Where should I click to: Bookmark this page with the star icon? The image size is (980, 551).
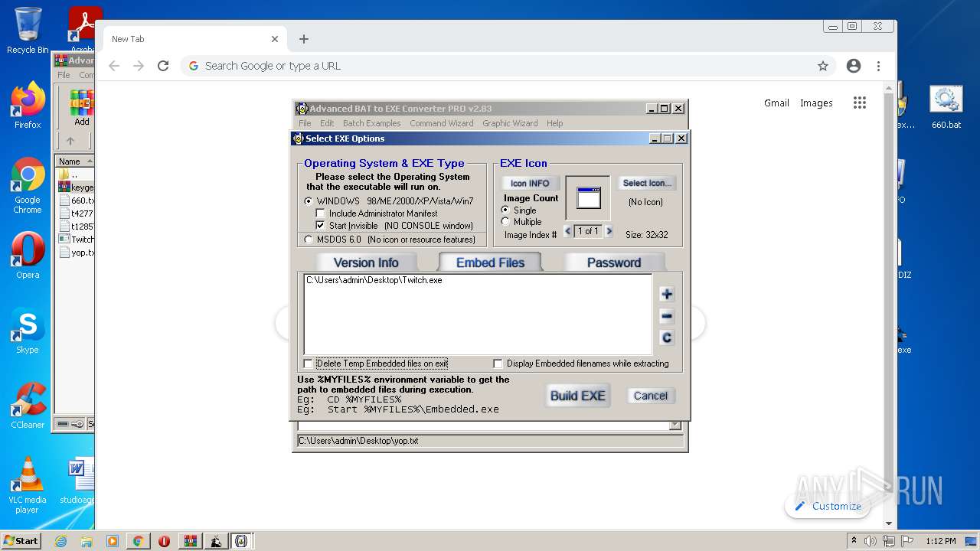pyautogui.click(x=823, y=66)
